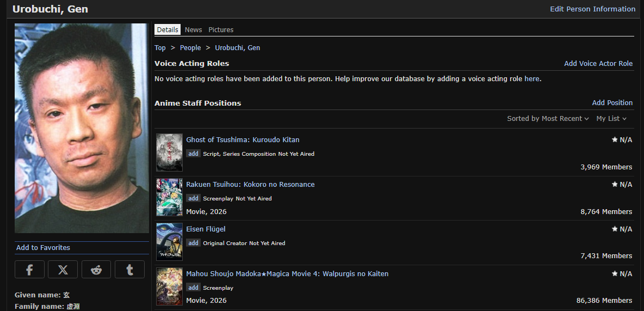Click '8,764 Members' text
Viewport: 644px width, 311px height.
pos(606,211)
